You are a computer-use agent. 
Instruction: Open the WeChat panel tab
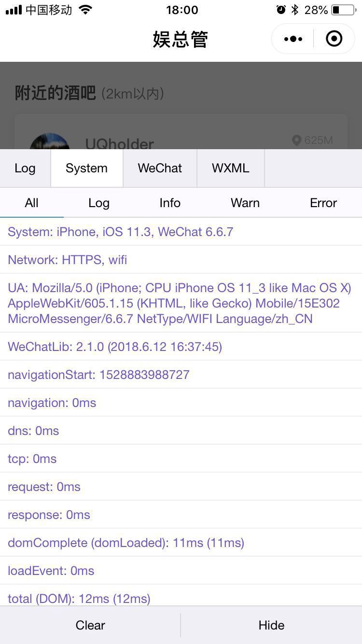(x=160, y=168)
